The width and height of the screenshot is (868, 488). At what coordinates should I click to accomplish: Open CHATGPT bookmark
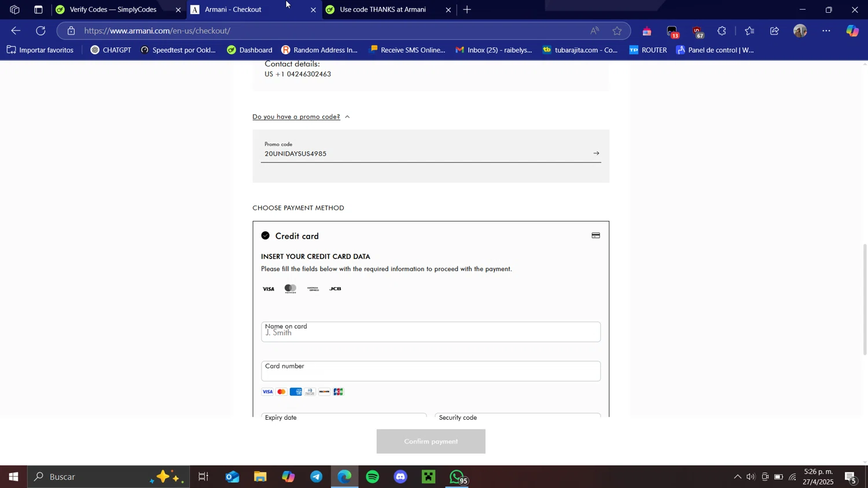click(111, 50)
